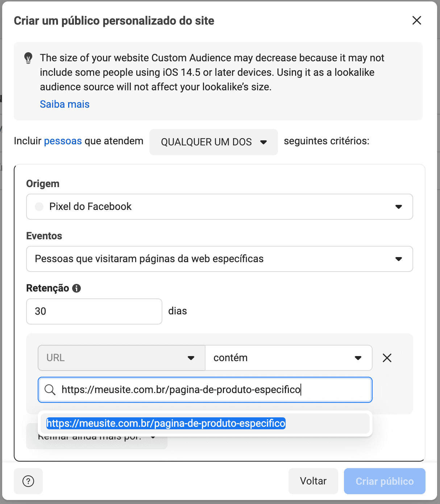
Task: Click the retention days input field
Action: (94, 311)
